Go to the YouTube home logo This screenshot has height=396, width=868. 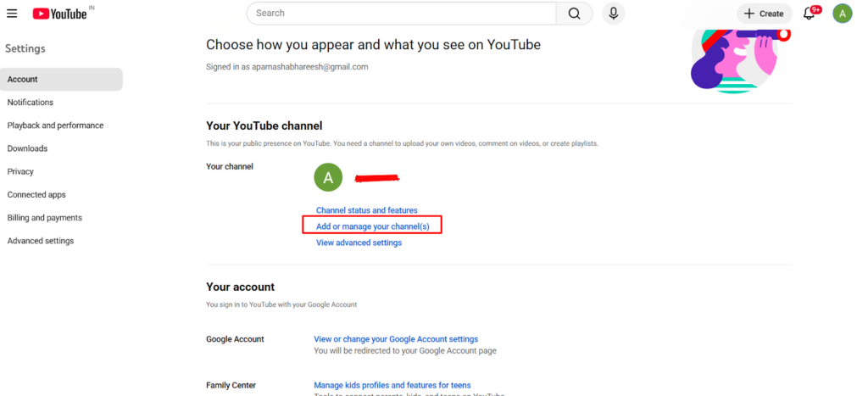coord(60,14)
